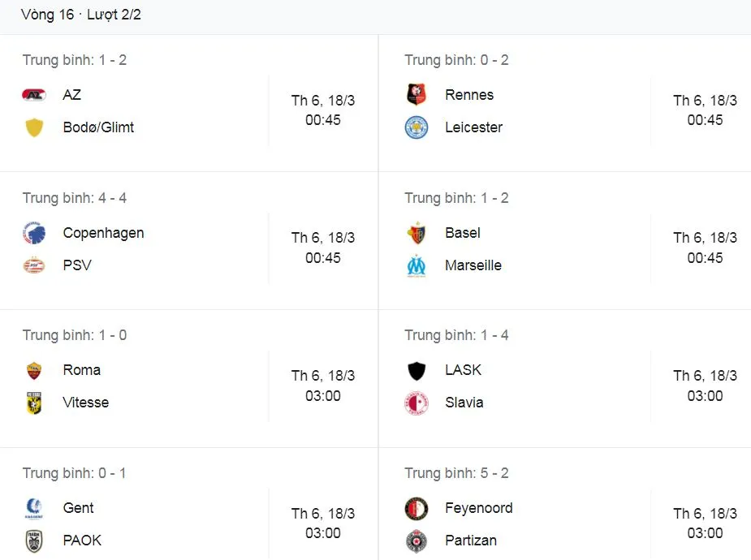Viewport: 751px width, 560px height.
Task: Click the Rennes club crest
Action: click(x=417, y=95)
